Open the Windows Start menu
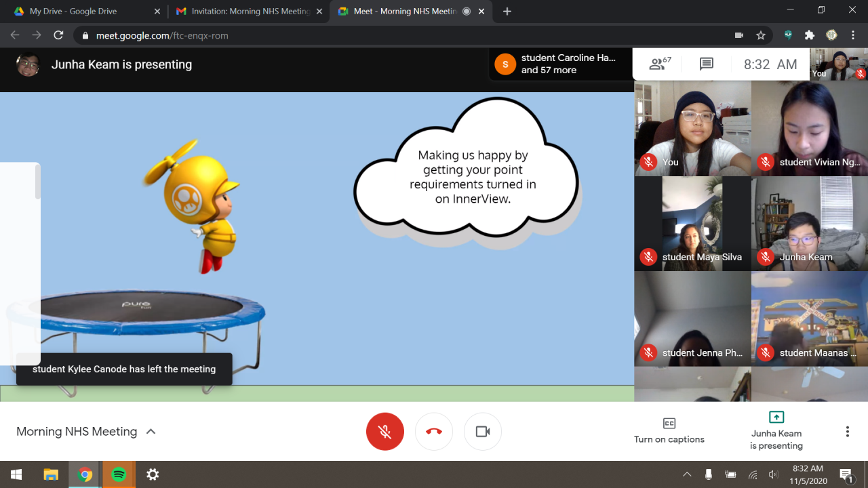 click(16, 474)
